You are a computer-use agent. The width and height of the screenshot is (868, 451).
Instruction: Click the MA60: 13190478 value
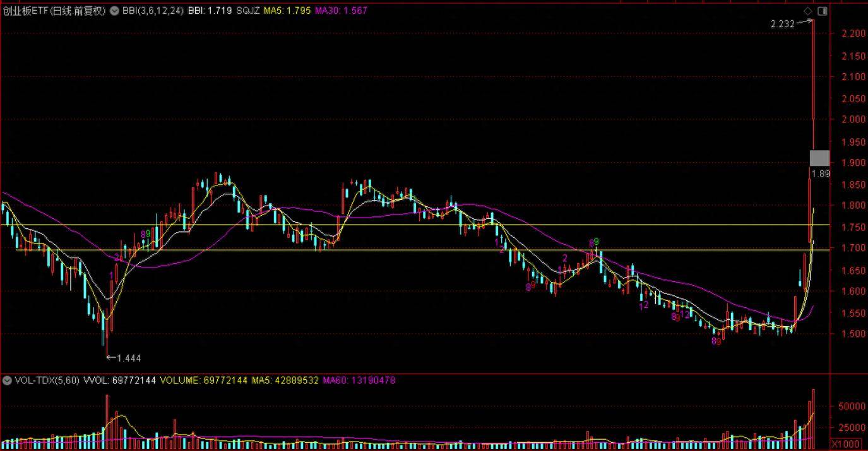(359, 380)
